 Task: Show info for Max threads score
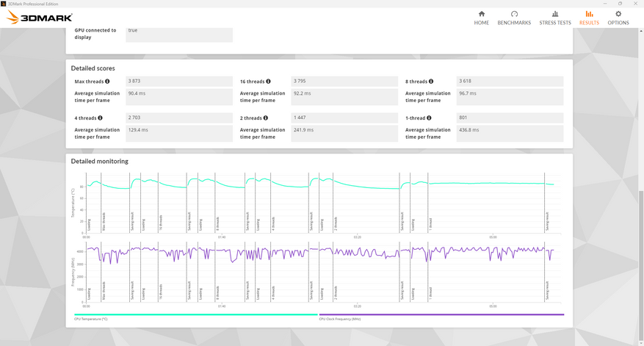click(107, 82)
